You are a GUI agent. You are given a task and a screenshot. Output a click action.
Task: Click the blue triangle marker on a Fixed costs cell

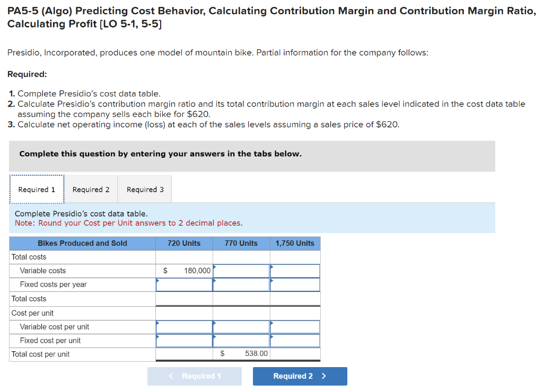pos(157,280)
